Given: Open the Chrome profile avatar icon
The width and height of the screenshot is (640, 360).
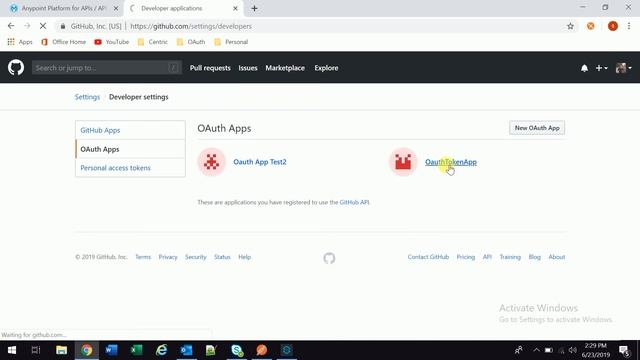Looking at the screenshot, I should pos(613,26).
